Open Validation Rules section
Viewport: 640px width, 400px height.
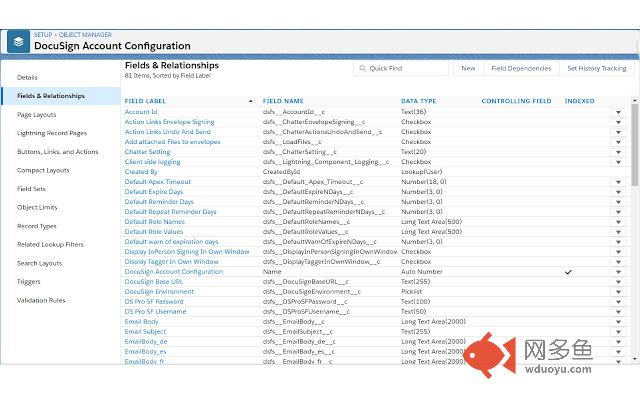tap(41, 300)
